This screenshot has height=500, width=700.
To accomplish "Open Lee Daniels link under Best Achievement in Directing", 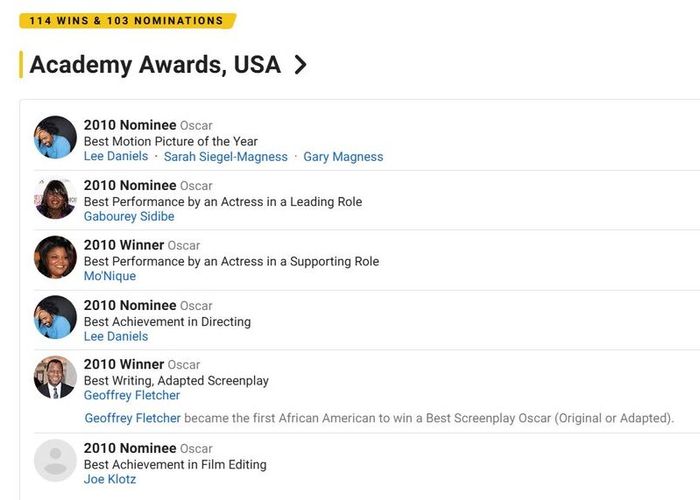I will click(116, 336).
